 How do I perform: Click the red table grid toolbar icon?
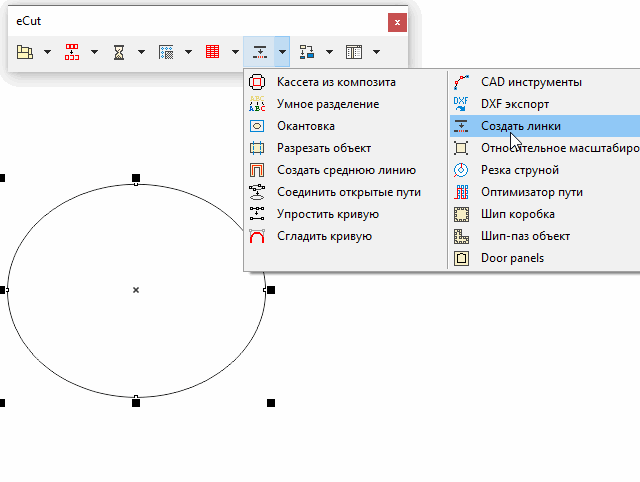213,52
